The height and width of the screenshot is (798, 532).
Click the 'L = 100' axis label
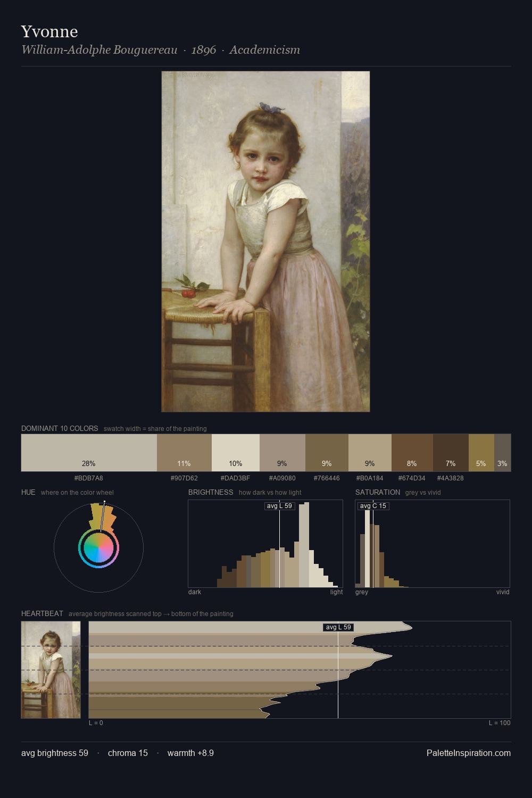coord(500,723)
